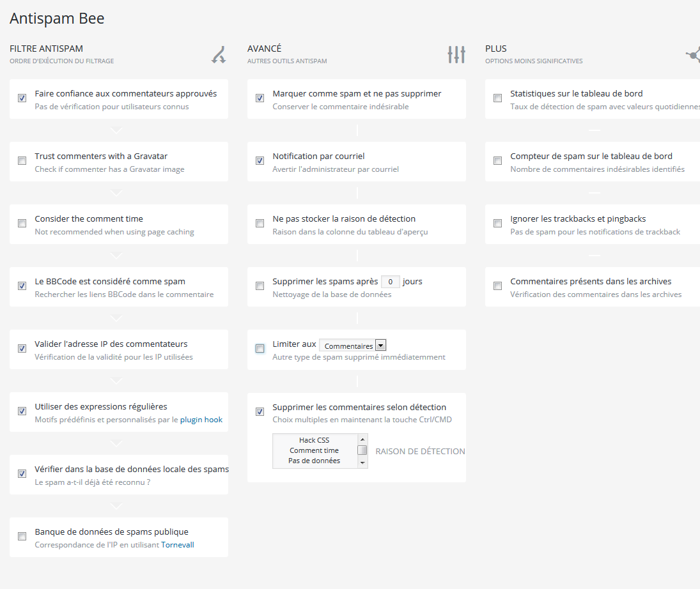700x589 pixels.
Task: Check the Limiter aux checkbox
Action: click(260, 349)
